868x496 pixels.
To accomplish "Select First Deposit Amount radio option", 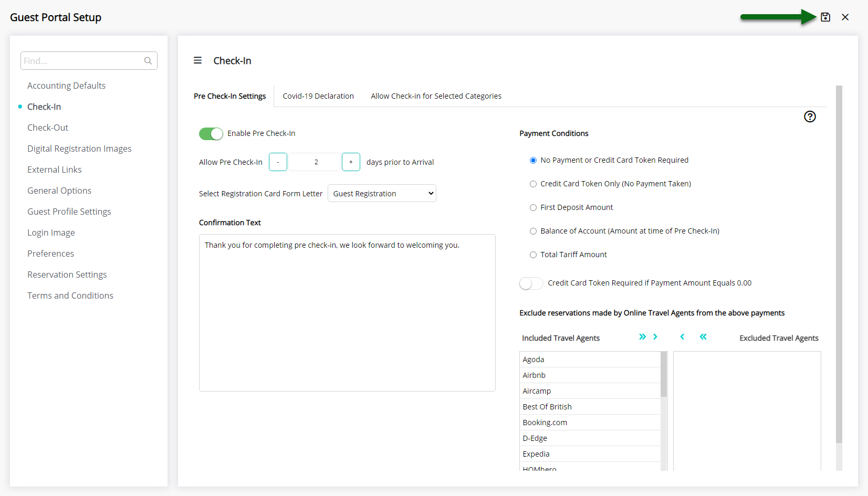I will click(533, 208).
